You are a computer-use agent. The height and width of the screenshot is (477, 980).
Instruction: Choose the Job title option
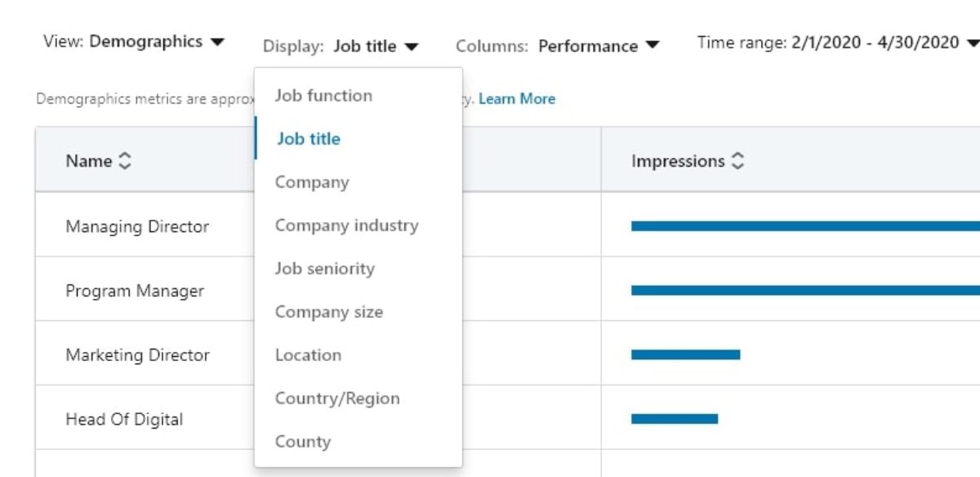[309, 139]
